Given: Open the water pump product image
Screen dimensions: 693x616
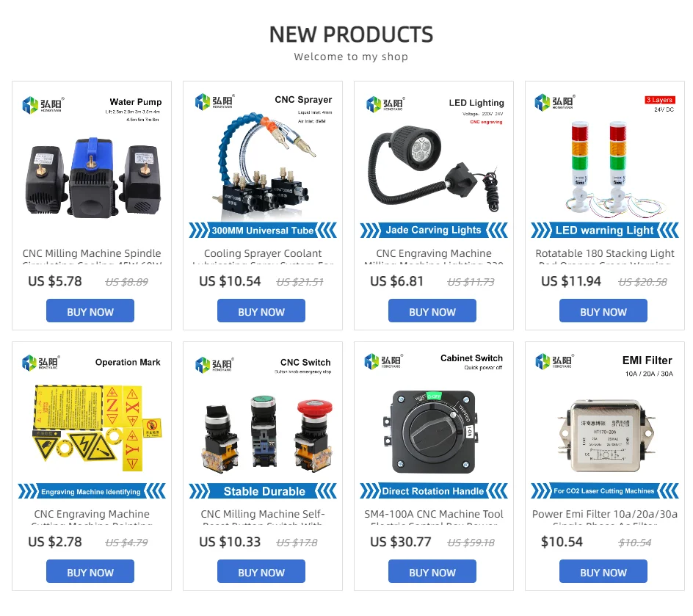Looking at the screenshot, I should point(92,178).
